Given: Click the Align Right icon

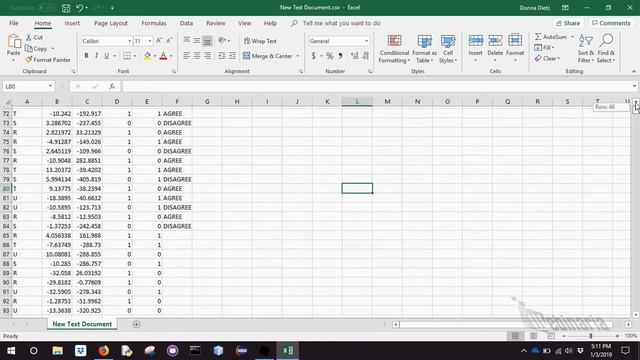Looking at the screenshot, I should 207,56.
